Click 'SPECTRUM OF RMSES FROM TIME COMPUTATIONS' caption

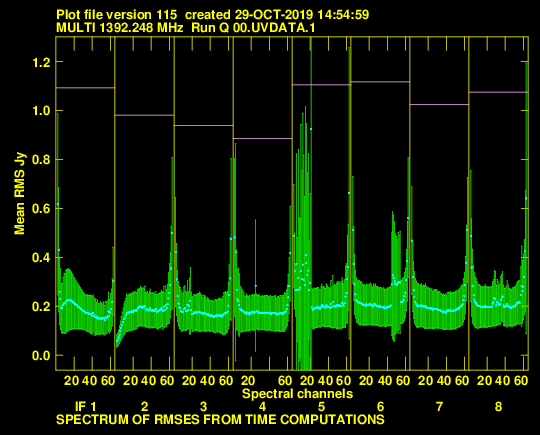pyautogui.click(x=220, y=420)
